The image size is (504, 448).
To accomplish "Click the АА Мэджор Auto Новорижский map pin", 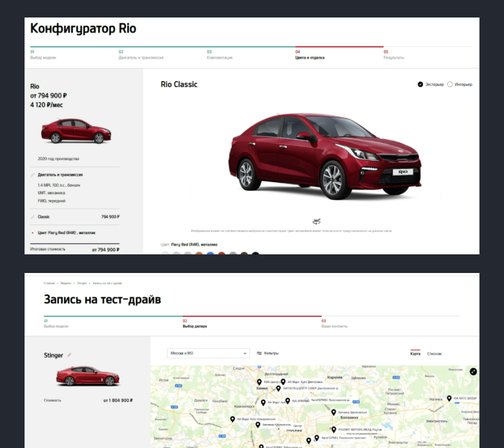I will pyautogui.click(x=233, y=419).
